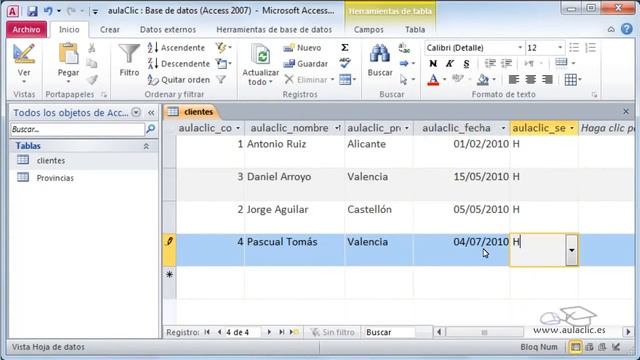Click Actualizar todo refresh icon
This screenshot has width=640, height=360.
point(261,55)
